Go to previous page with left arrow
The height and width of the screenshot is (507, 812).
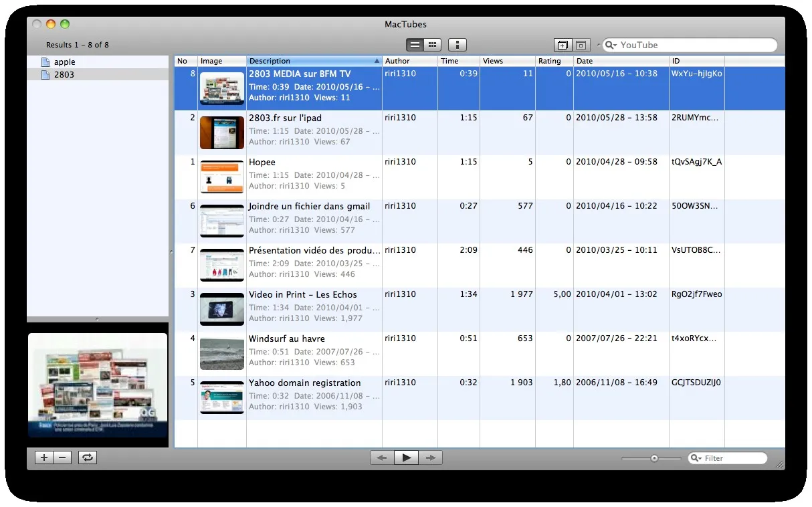(x=382, y=458)
